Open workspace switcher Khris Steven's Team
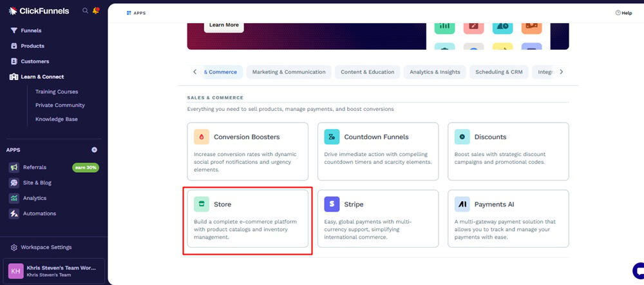This screenshot has width=644, height=285. (54, 271)
